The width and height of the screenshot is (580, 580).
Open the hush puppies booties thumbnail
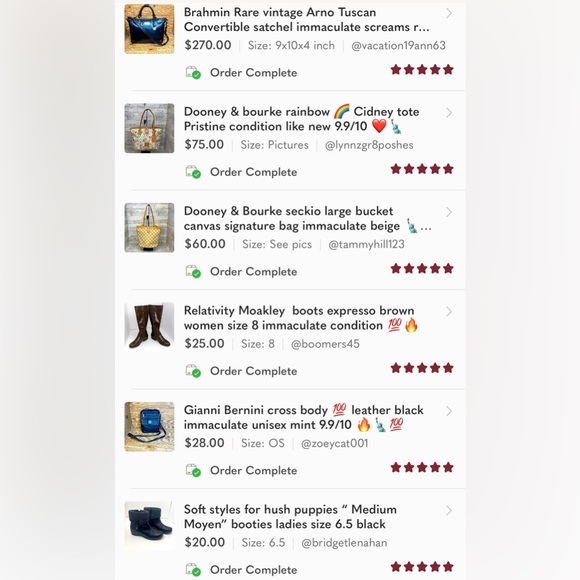point(149,526)
